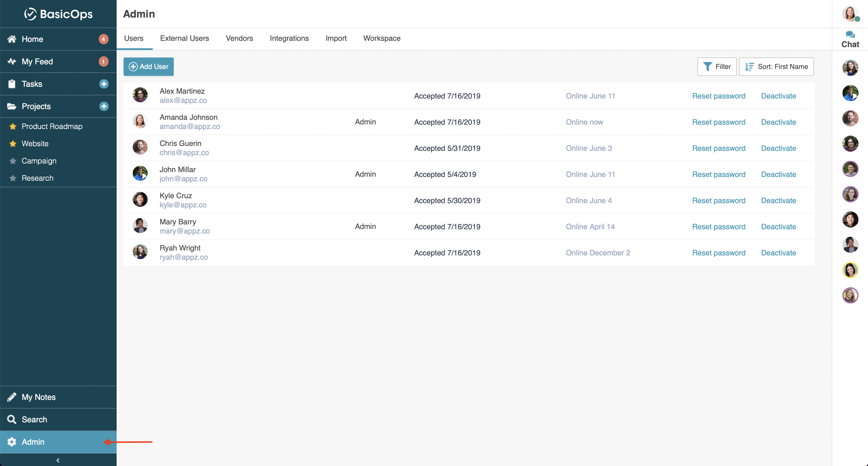Image resolution: width=868 pixels, height=466 pixels.
Task: Click the Admin gear icon
Action: point(12,442)
